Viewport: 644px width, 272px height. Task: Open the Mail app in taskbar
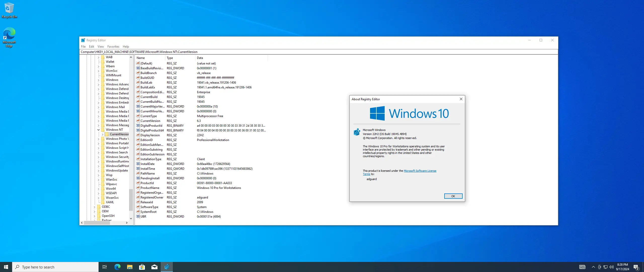(x=154, y=267)
